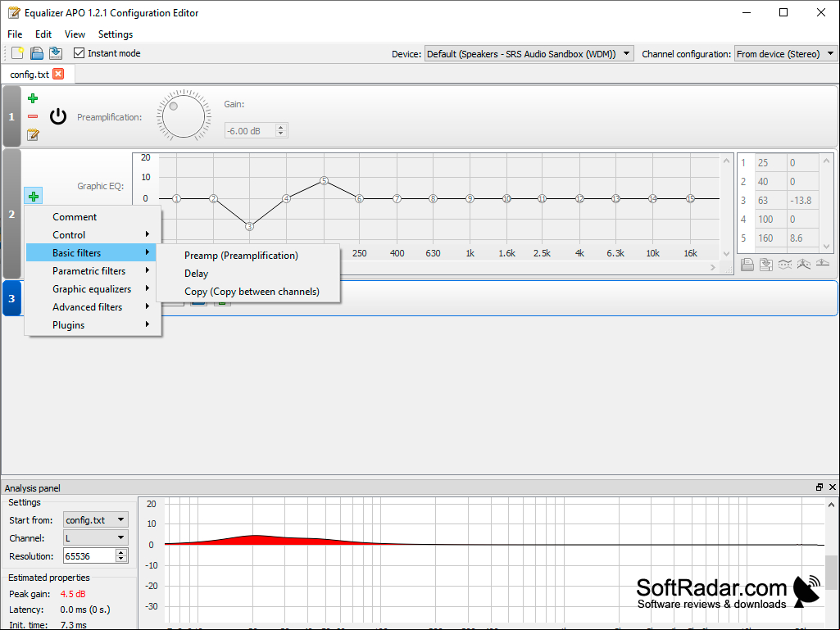Click band 3 frequency cell 63
The height and width of the screenshot is (630, 840).
click(x=771, y=201)
